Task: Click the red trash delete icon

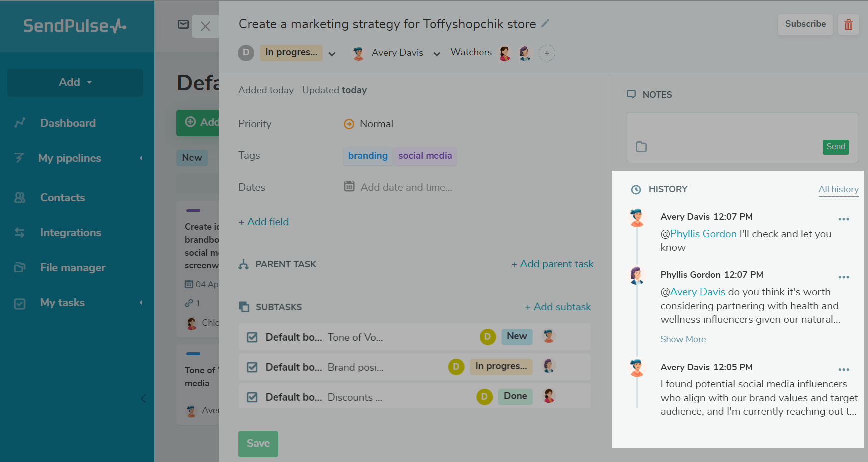Action: (848, 25)
